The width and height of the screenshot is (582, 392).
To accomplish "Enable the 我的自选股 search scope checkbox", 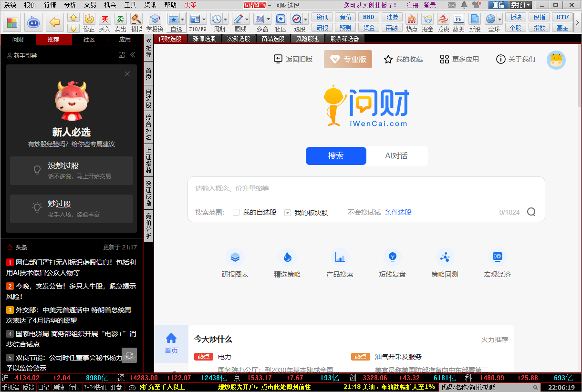I will [x=236, y=212].
